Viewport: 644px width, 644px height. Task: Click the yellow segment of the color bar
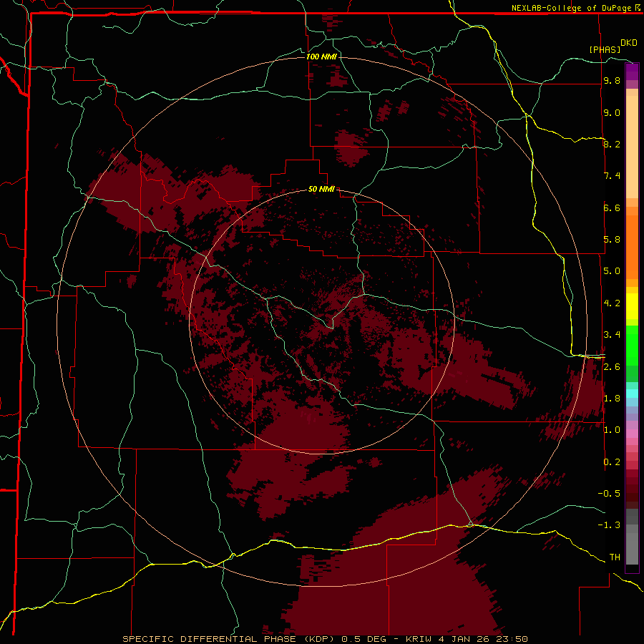(x=632, y=306)
